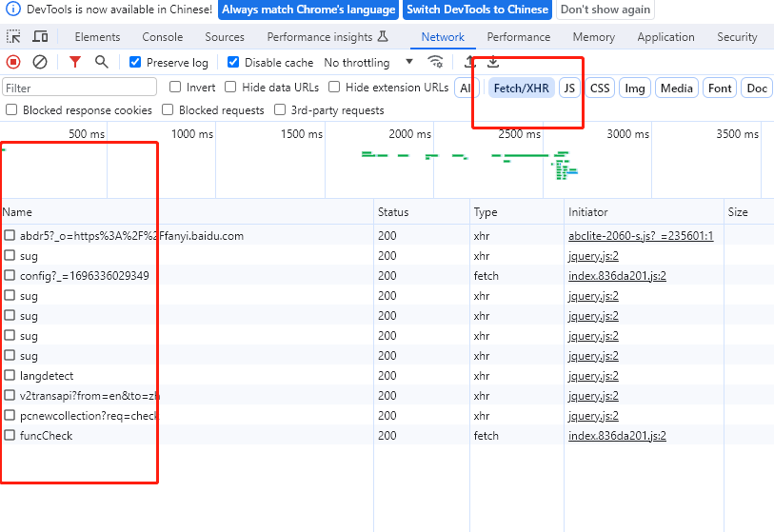This screenshot has width=774, height=532.
Task: Open the Performance tab
Action: [518, 37]
